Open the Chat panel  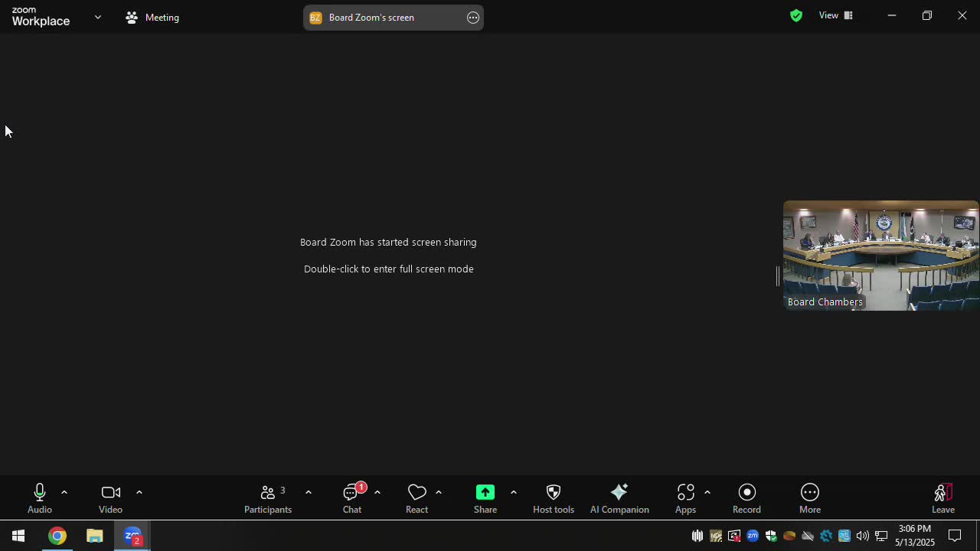pyautogui.click(x=351, y=498)
